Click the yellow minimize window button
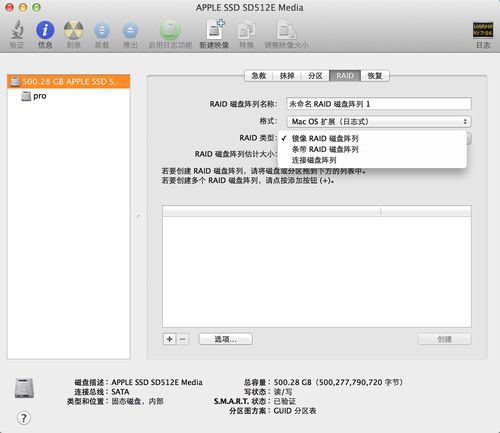500x433 pixels. point(23,7)
